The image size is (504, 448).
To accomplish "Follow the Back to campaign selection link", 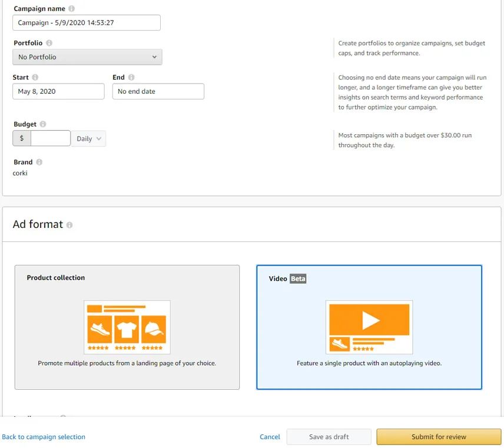I will point(44,437).
